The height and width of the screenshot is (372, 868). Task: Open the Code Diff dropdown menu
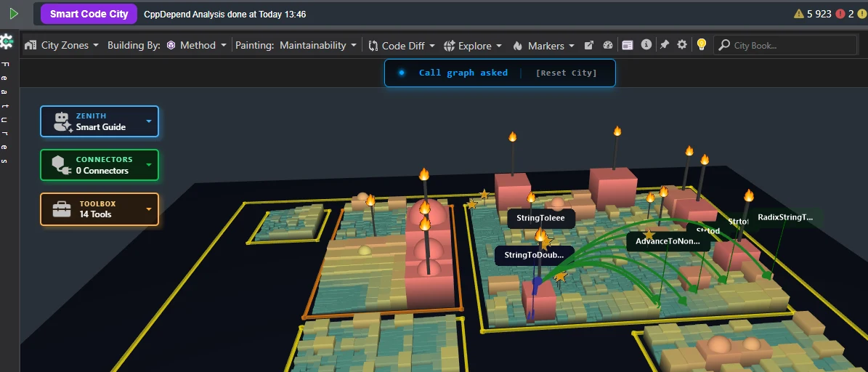click(402, 45)
